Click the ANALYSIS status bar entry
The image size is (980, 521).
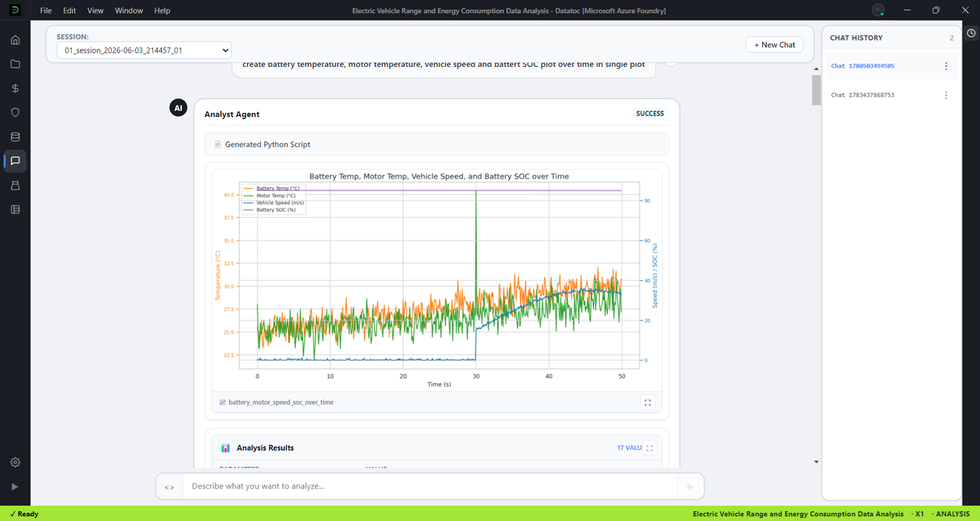pos(953,514)
